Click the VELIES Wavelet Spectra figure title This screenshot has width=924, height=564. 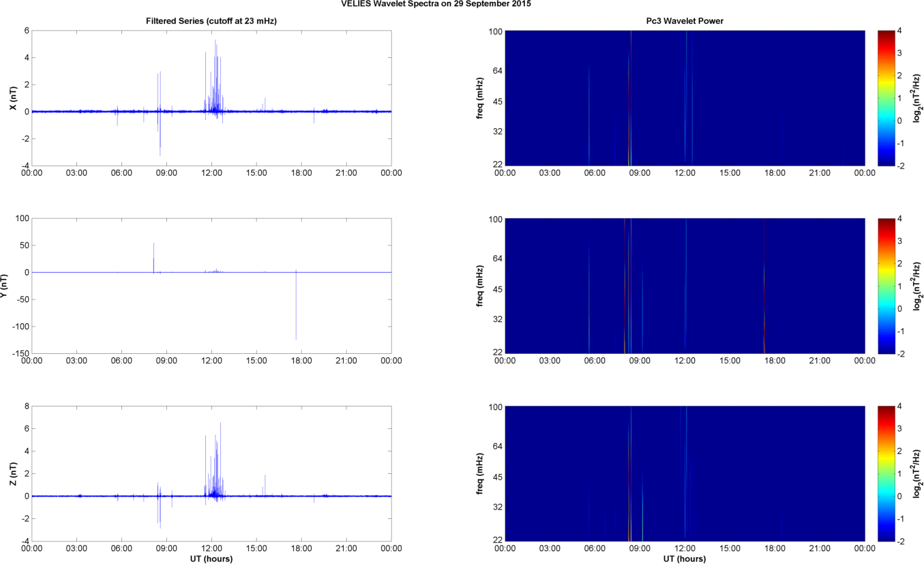tap(436, 4)
